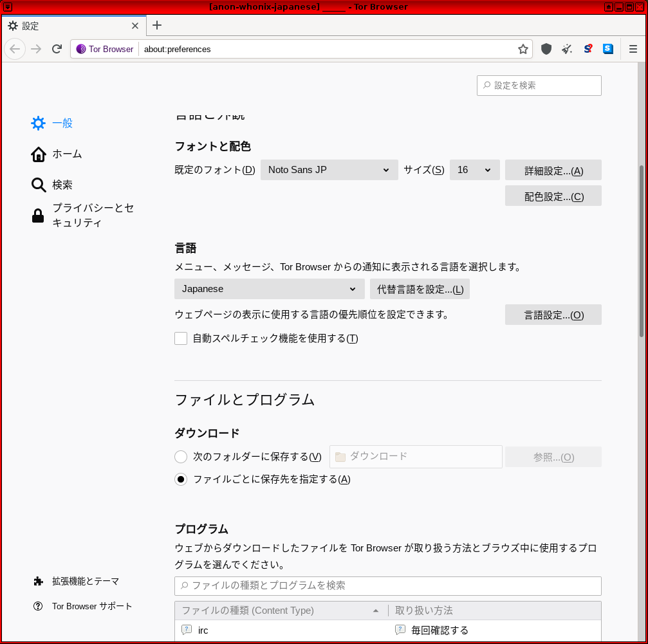Viewport: 648px width, 644px height.
Task: Click the 設定を検索 search field
Action: tap(539, 86)
